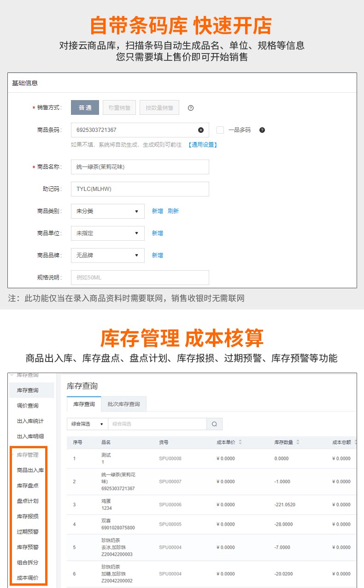This screenshot has height=588, width=364.
Task: Click the 序号 column header
Action: click(77, 442)
